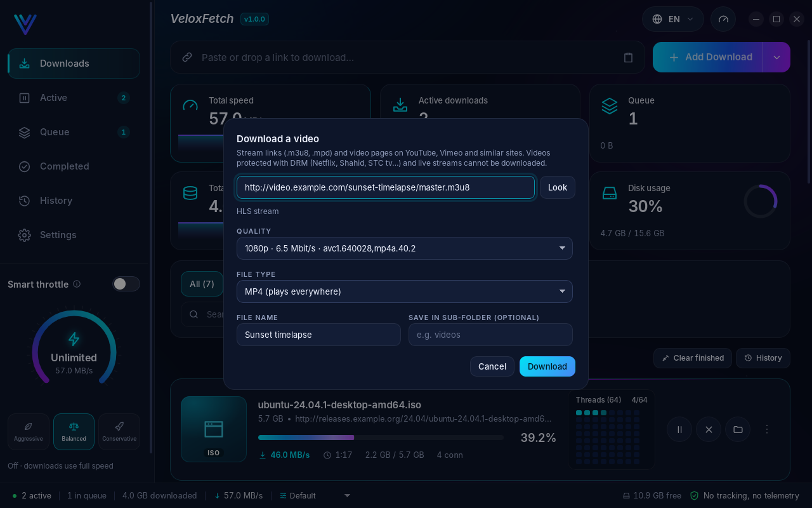Open the Quality dropdown

pos(405,248)
